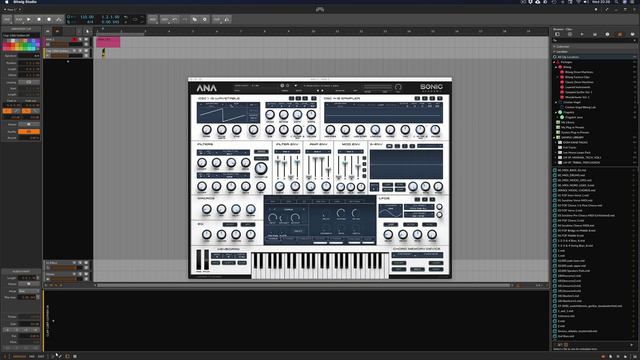The height and width of the screenshot is (360, 640).
Task: Switch to EDIT layout in bottom bar
Action: (41, 356)
